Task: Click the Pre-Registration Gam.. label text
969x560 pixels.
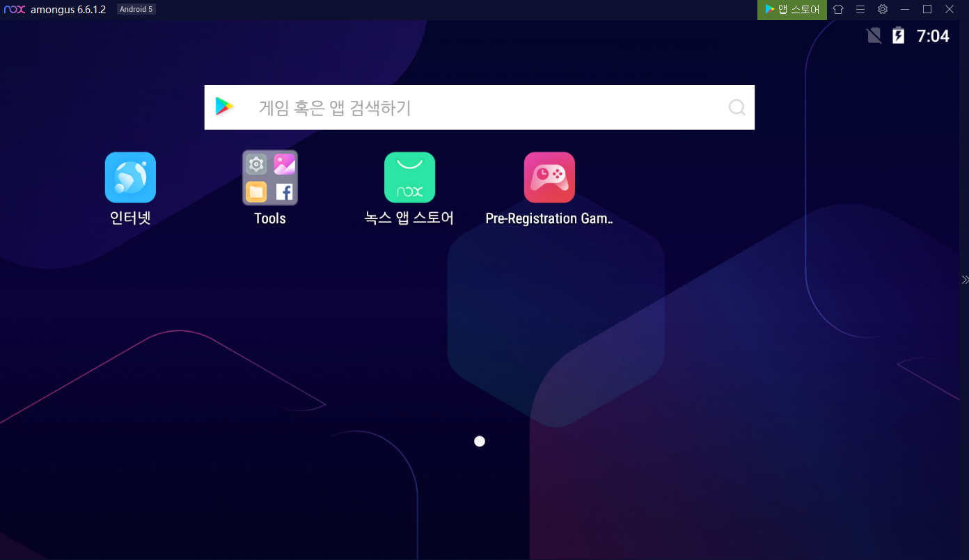Action: pos(549,218)
